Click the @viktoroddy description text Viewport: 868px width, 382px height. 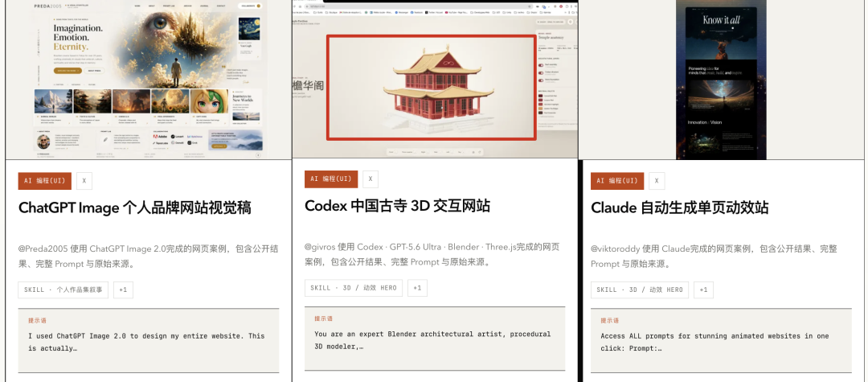point(714,257)
